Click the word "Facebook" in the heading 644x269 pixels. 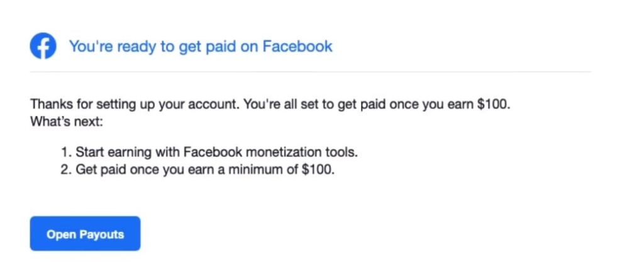point(297,46)
